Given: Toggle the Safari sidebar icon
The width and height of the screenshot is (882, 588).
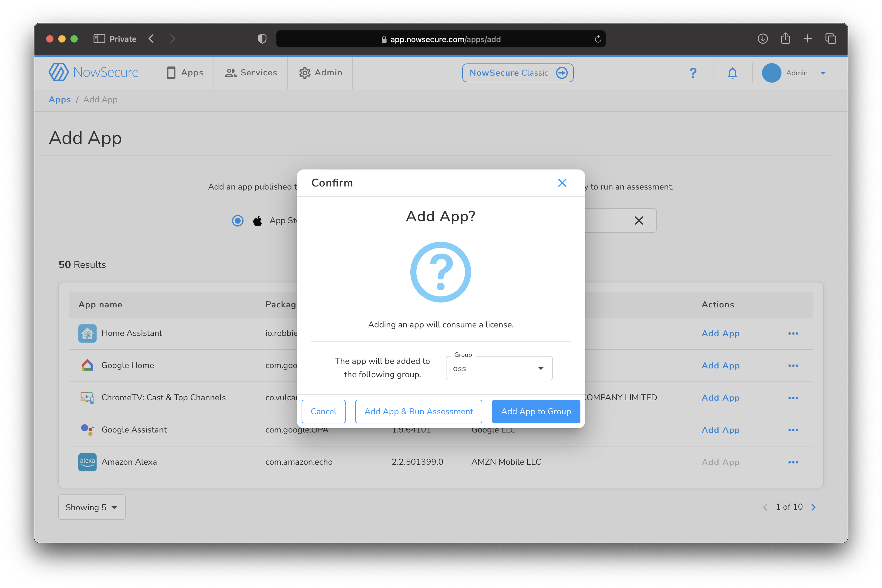Looking at the screenshot, I should click(99, 39).
